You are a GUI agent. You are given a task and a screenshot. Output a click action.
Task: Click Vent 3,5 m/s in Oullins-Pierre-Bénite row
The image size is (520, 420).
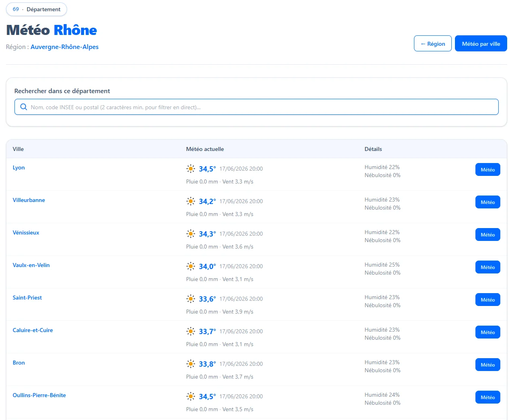[x=238, y=409]
